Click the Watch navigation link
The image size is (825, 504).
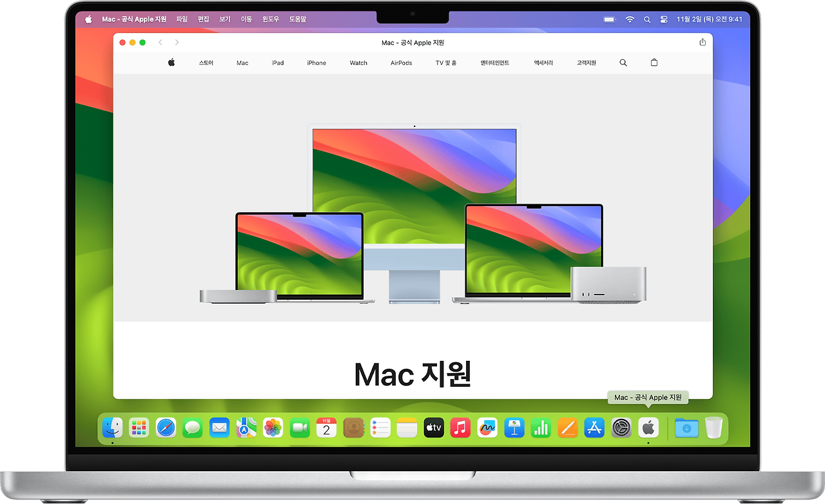[x=358, y=63]
